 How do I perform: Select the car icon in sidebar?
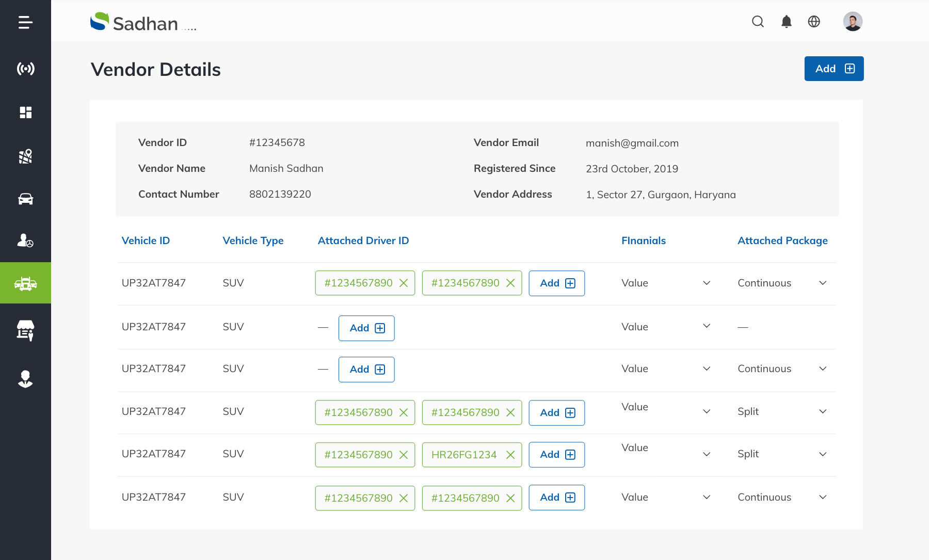(25, 199)
